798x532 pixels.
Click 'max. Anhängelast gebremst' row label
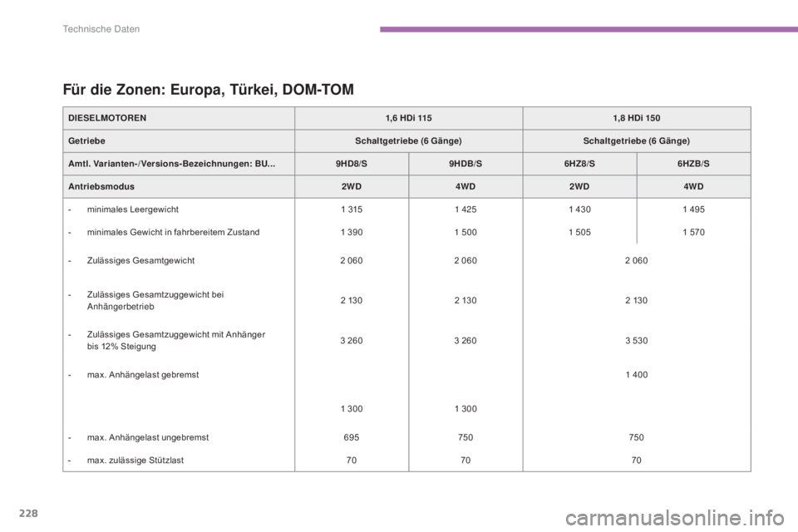click(x=143, y=375)
